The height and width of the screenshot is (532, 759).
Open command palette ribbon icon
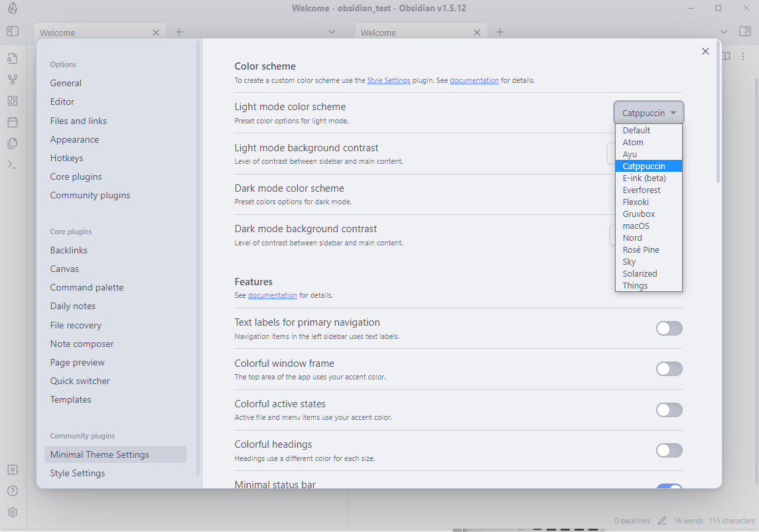point(13,165)
